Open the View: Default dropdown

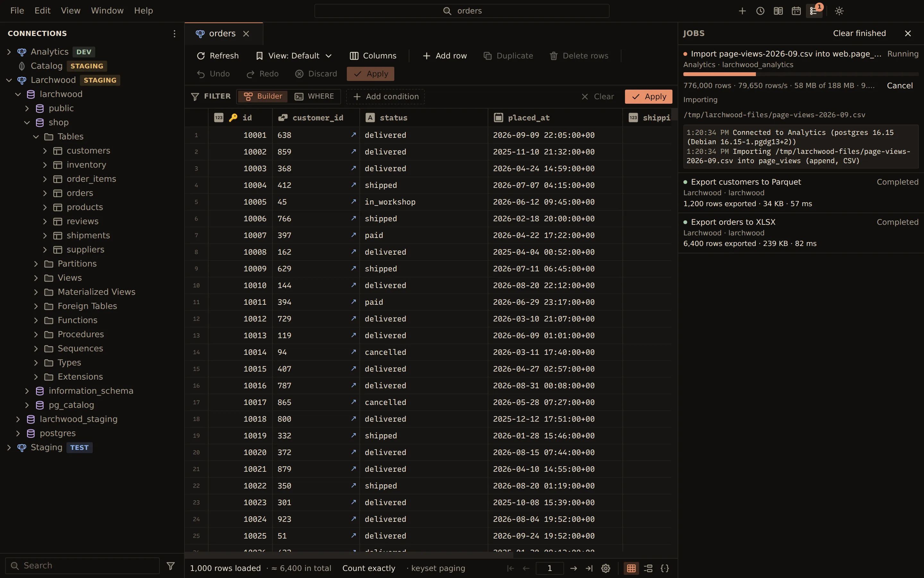[294, 56]
